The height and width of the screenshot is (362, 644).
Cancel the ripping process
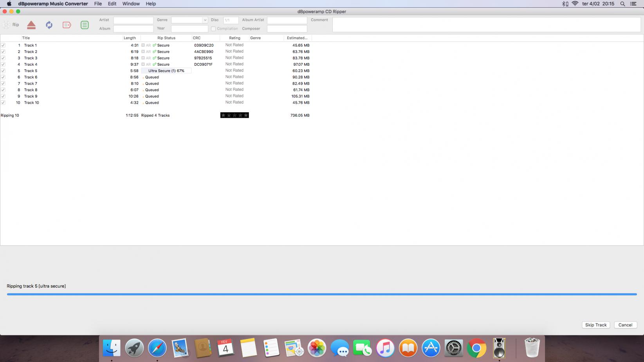click(625, 325)
